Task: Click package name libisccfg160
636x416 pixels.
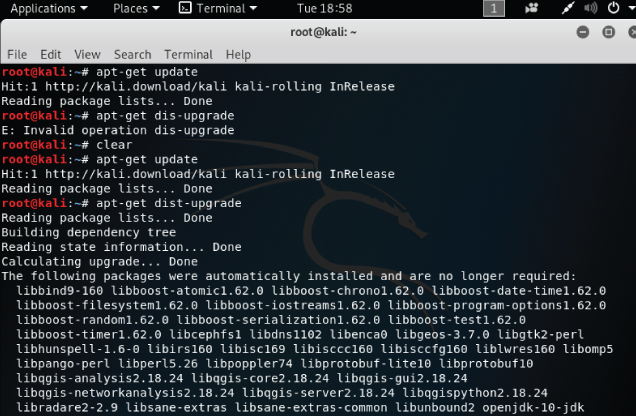Action: pyautogui.click(x=424, y=349)
